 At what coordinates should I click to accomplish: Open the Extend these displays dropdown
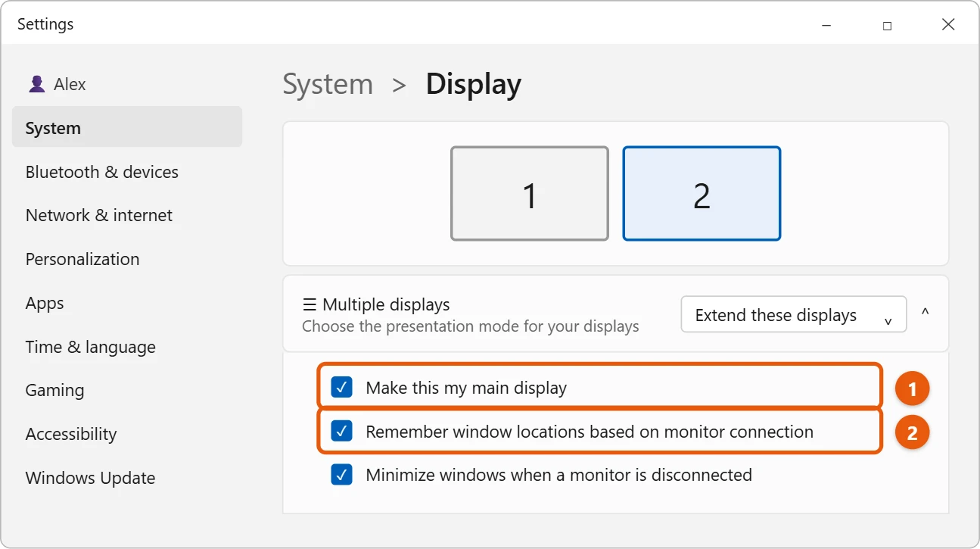click(x=794, y=314)
